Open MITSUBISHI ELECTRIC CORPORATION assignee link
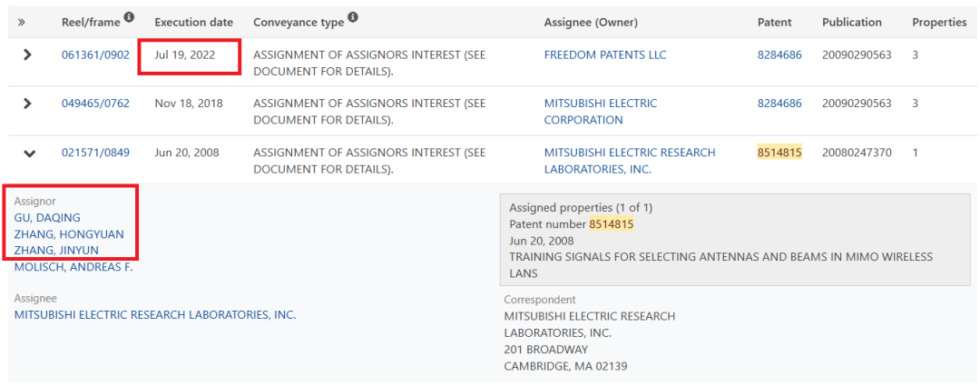The height and width of the screenshot is (386, 980). (x=601, y=112)
